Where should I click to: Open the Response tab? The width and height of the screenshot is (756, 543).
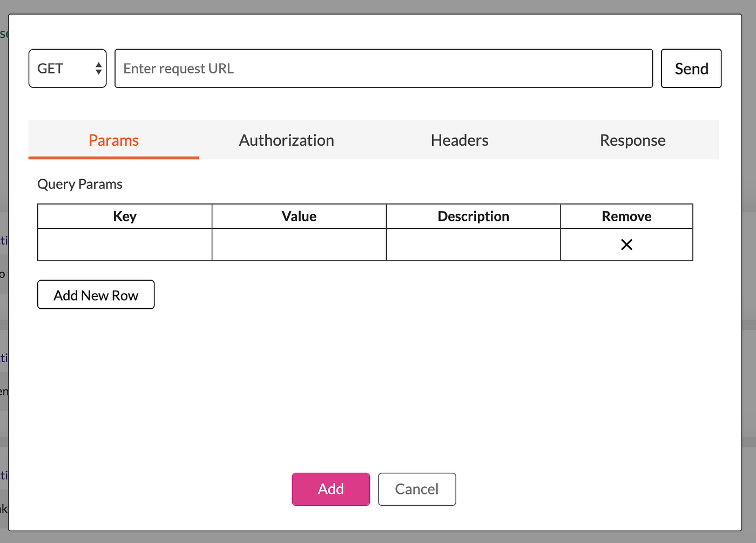[x=632, y=140]
